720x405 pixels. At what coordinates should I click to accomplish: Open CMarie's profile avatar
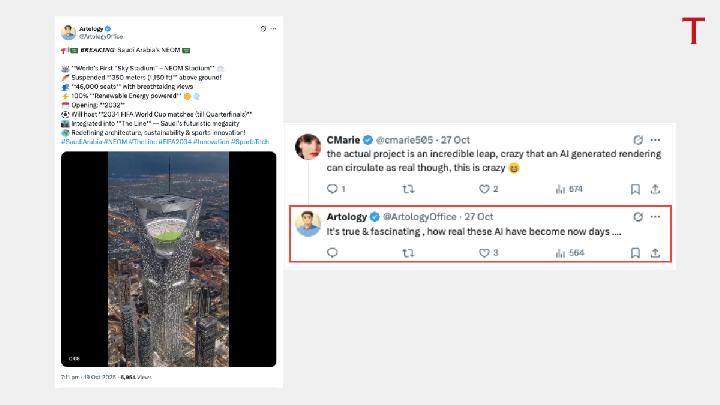pyautogui.click(x=308, y=148)
